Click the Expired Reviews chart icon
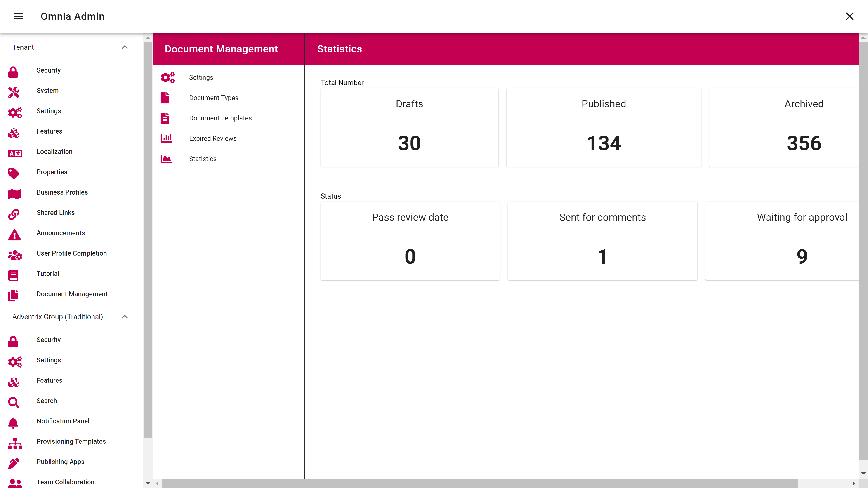This screenshot has width=868, height=488. tap(166, 138)
